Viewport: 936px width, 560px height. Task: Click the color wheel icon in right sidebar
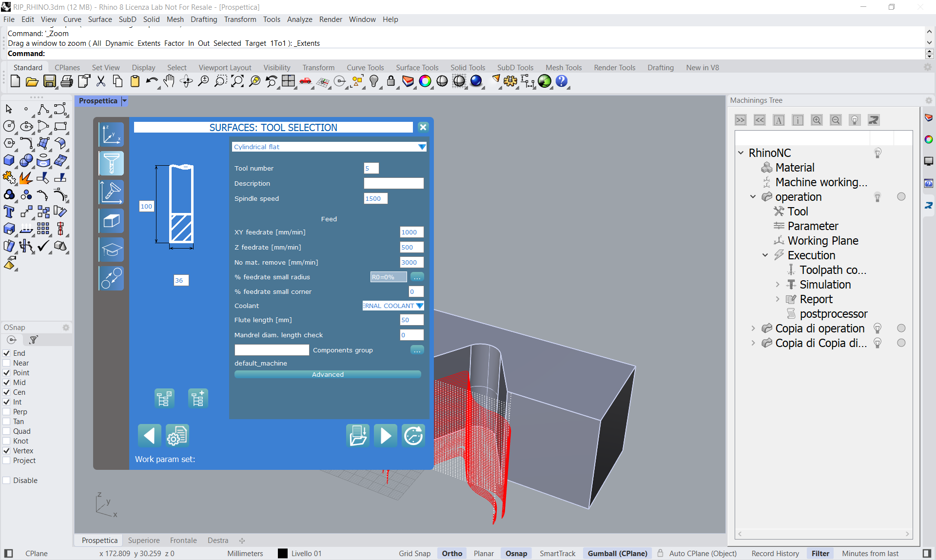click(929, 139)
